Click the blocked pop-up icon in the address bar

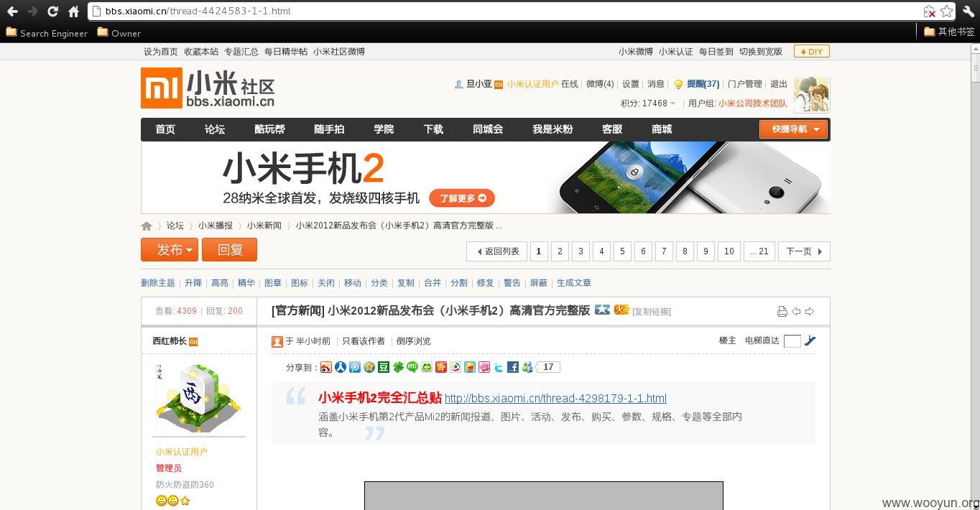click(x=930, y=11)
